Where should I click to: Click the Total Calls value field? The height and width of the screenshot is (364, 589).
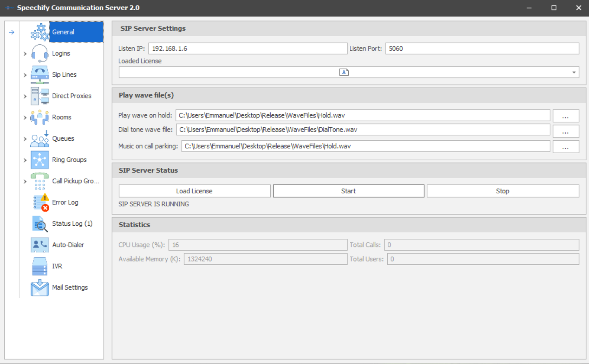[x=481, y=245]
